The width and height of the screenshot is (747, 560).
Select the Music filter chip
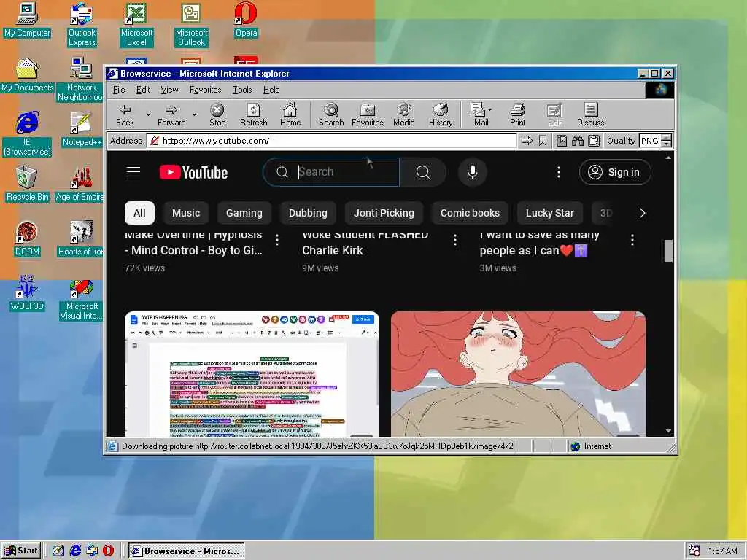[186, 213]
